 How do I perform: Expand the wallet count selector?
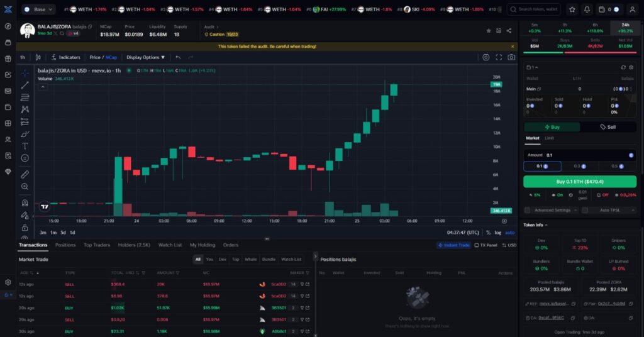(532, 67)
